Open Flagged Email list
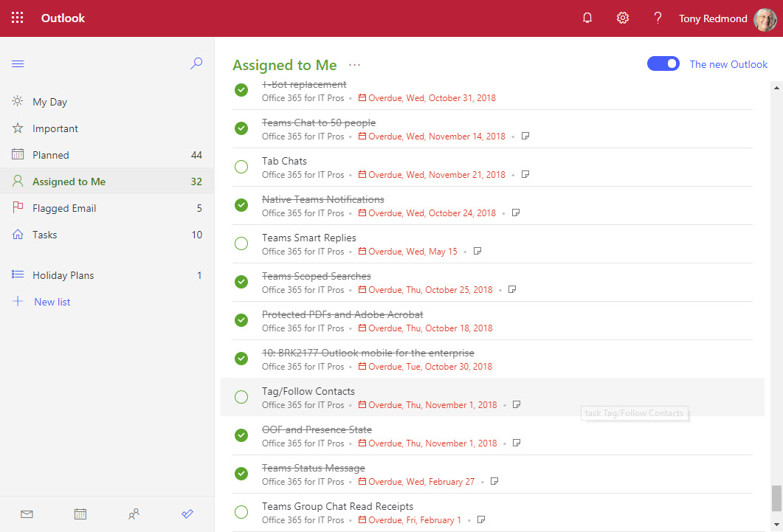783x532 pixels. tap(107, 208)
